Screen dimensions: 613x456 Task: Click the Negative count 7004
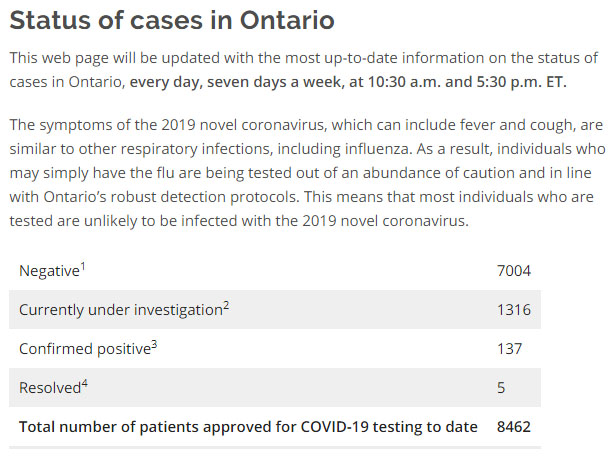click(x=513, y=271)
